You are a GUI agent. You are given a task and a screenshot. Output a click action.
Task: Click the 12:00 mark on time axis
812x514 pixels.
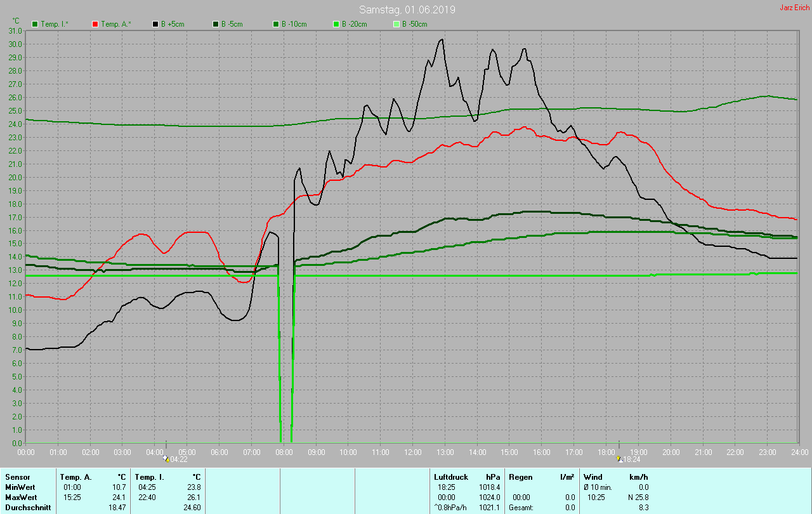pos(412,452)
